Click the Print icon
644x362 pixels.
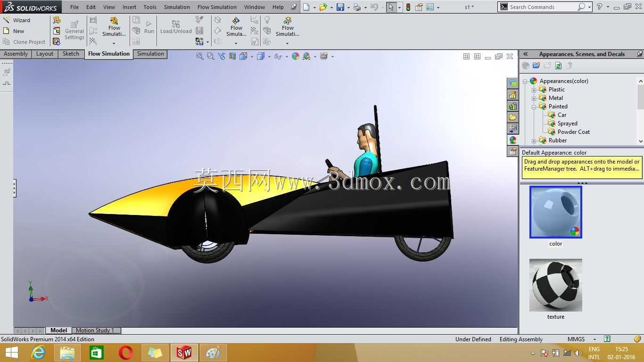pyautogui.click(x=357, y=7)
